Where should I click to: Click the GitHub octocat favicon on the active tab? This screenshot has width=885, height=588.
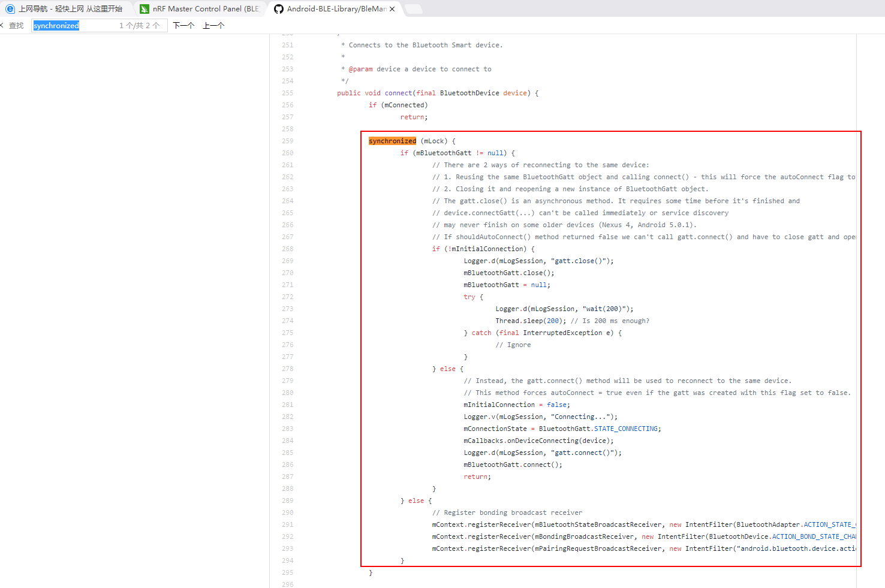tap(278, 9)
